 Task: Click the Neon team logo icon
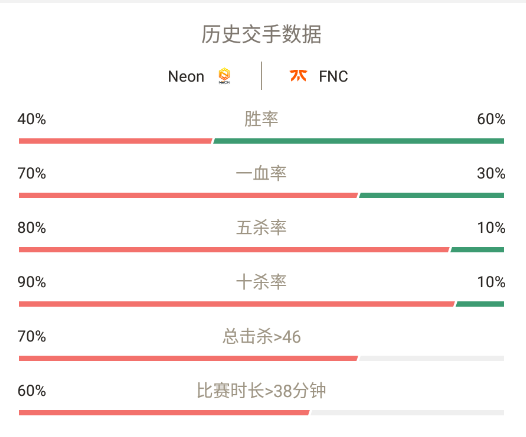(224, 76)
